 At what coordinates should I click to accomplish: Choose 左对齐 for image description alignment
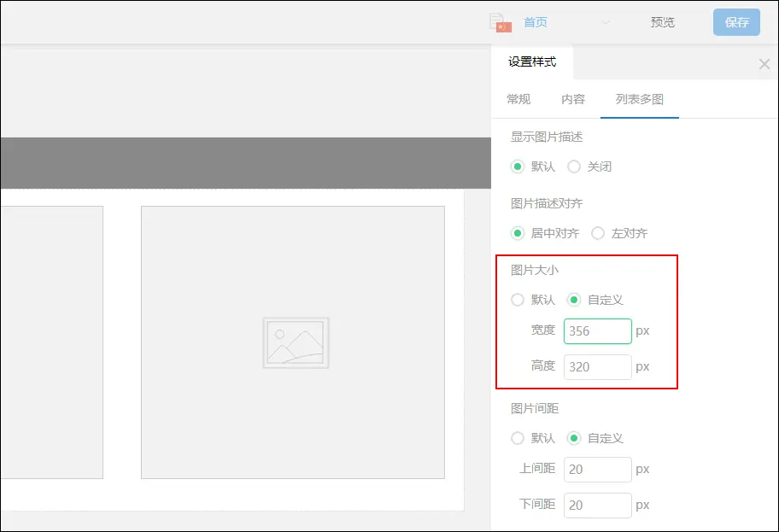pos(598,233)
